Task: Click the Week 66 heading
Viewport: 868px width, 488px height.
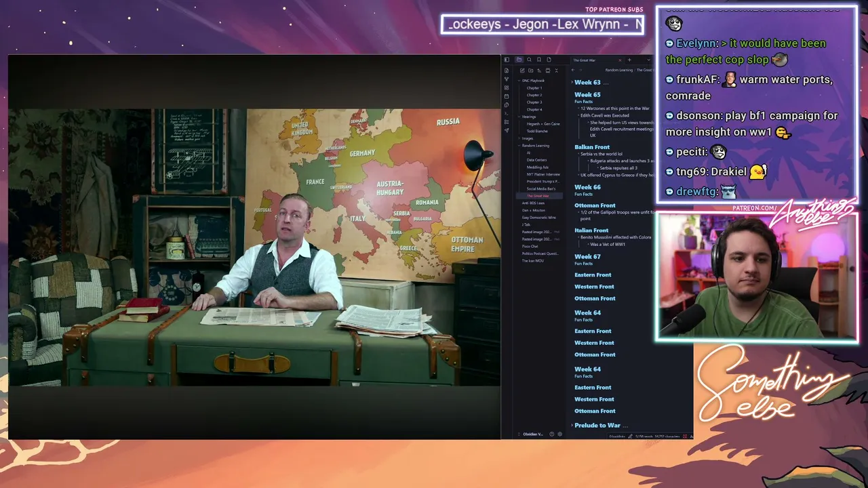Action: 587,187
